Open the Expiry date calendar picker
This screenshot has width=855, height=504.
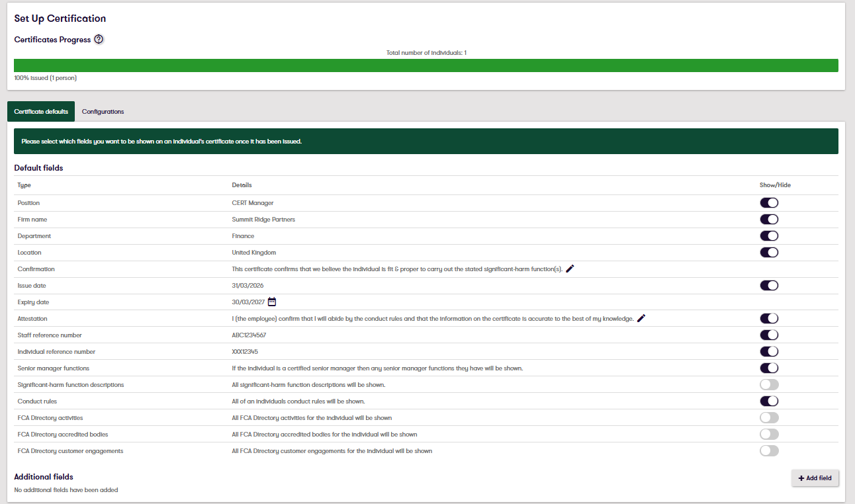pyautogui.click(x=272, y=302)
